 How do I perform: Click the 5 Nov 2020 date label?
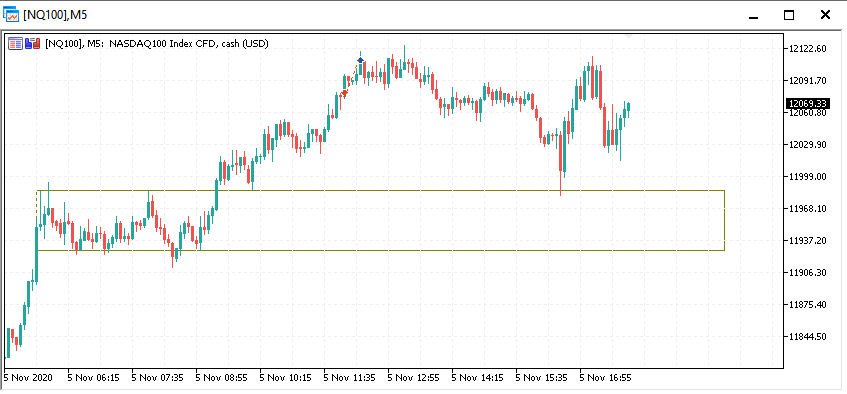pos(28,377)
